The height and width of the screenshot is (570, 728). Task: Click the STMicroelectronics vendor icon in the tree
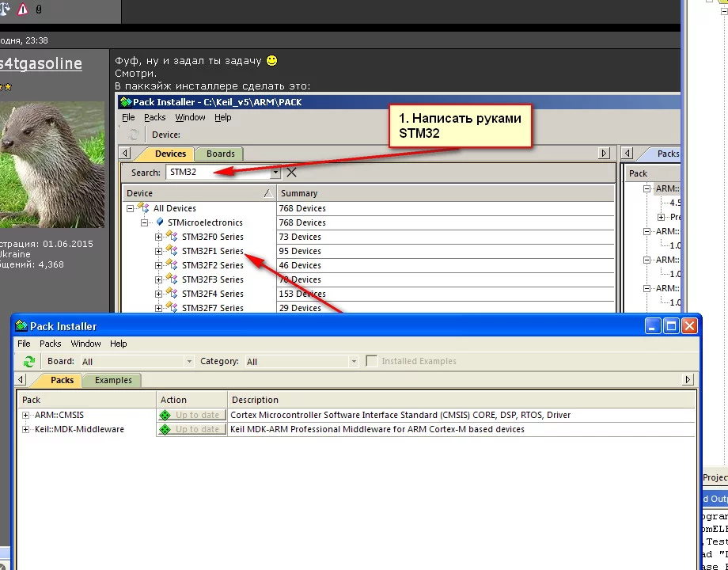pyautogui.click(x=159, y=222)
